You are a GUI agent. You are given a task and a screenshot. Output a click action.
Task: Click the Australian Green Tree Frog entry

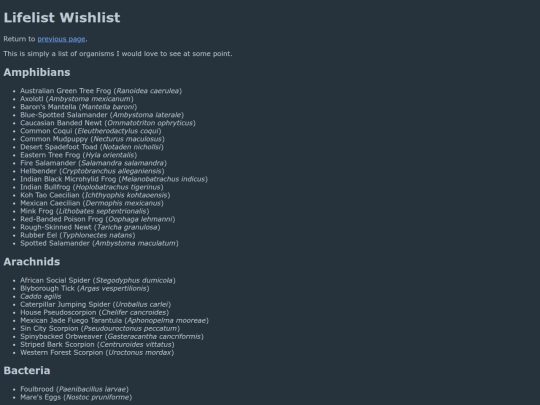[101, 91]
